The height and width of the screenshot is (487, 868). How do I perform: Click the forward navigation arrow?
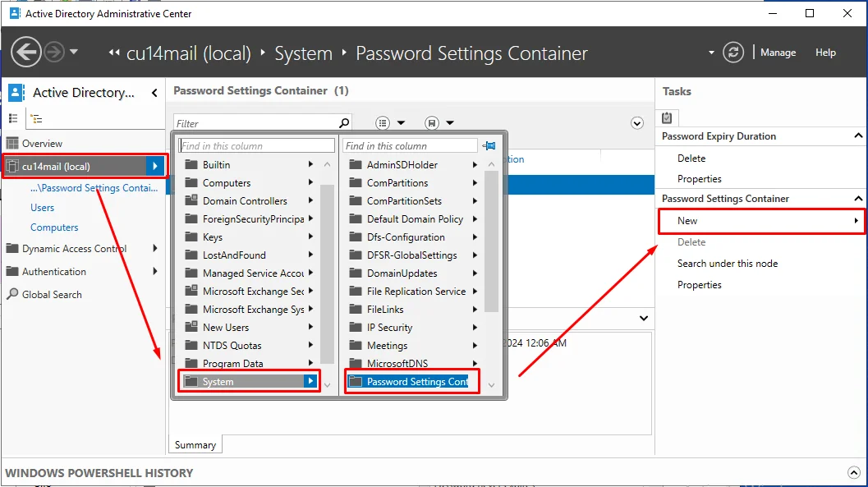tap(54, 53)
